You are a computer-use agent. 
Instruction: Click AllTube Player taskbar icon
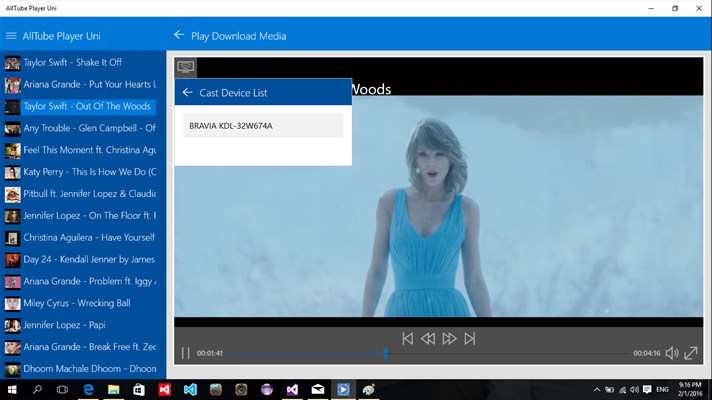[343, 390]
